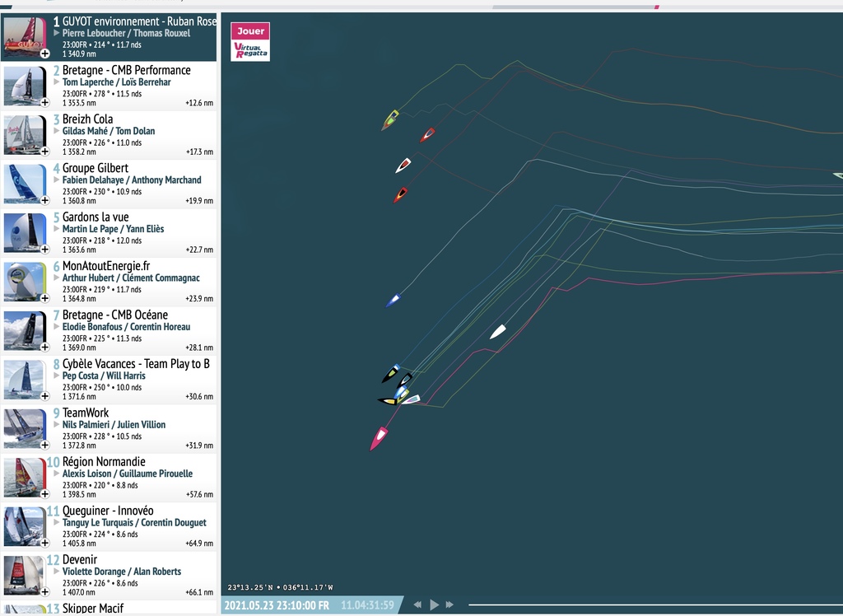Select the boat name 'Queguiner - Innovéo'

tap(108, 511)
